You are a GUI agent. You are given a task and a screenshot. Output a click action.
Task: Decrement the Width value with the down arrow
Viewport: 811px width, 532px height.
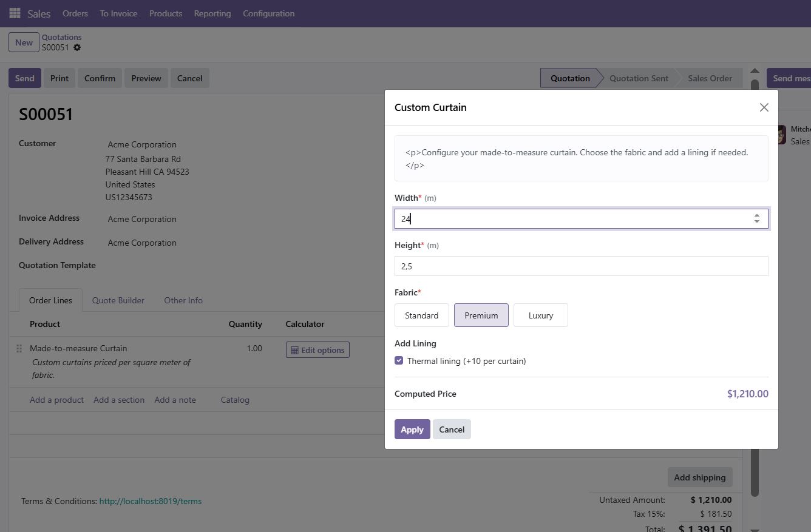coord(756,222)
